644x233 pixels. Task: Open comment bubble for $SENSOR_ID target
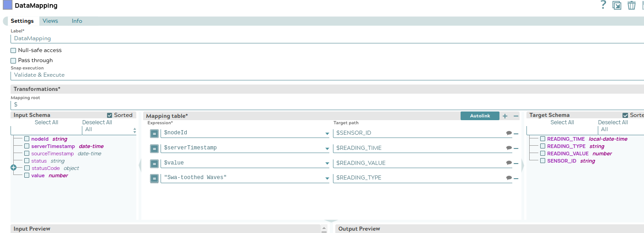pyautogui.click(x=509, y=133)
